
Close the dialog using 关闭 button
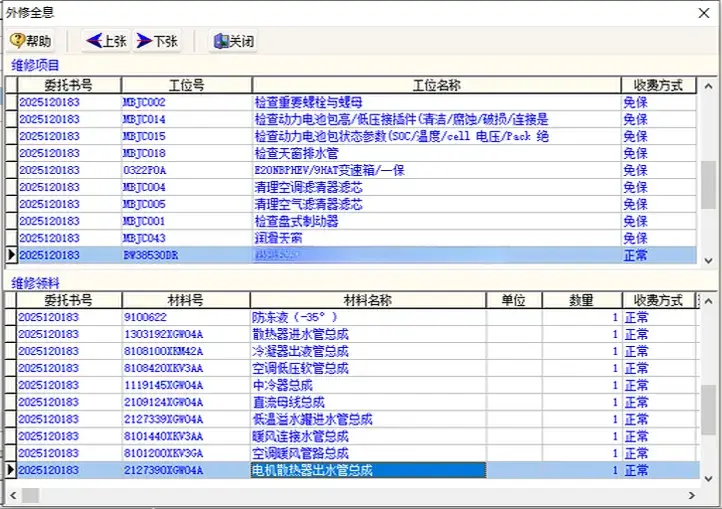(233, 41)
